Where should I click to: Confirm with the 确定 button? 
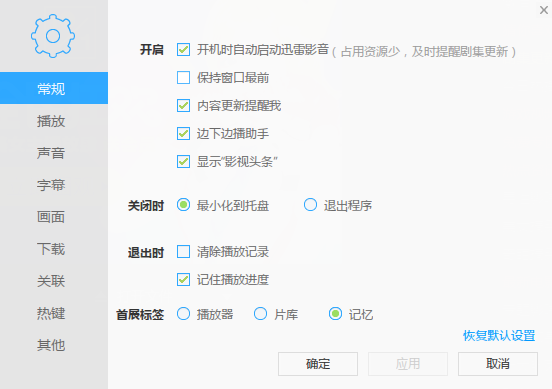[318, 364]
